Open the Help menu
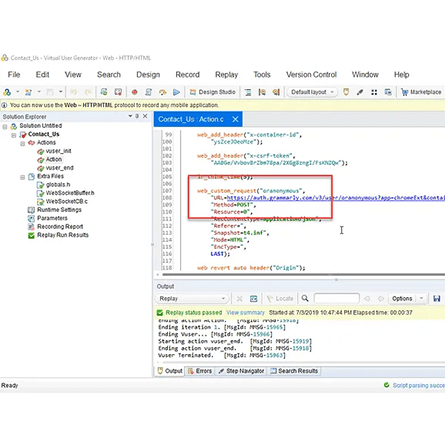This screenshot has width=445, height=445. [x=401, y=75]
